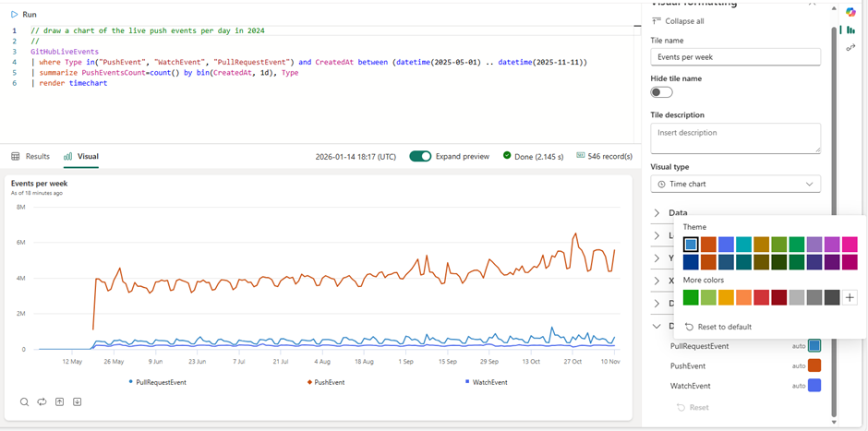This screenshot has width=868, height=431.
Task: Turn off the Expand preview toggle
Action: coord(420,156)
